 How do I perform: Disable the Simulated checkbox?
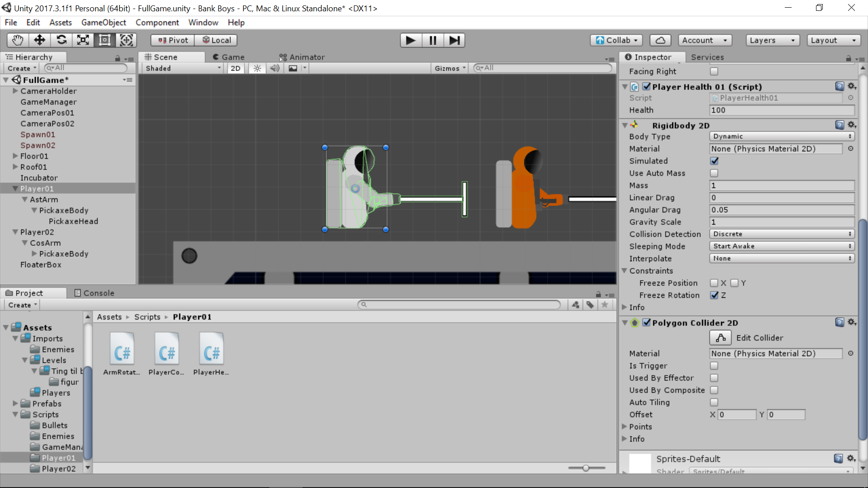tap(714, 161)
